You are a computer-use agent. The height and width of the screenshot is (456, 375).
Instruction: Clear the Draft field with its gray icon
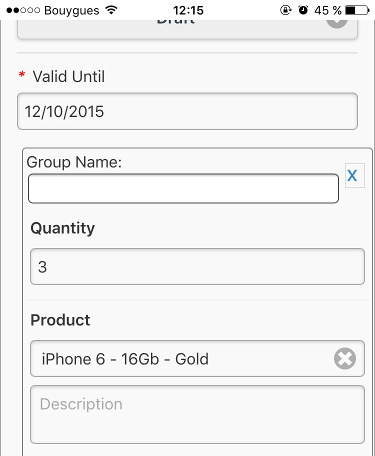point(337,23)
